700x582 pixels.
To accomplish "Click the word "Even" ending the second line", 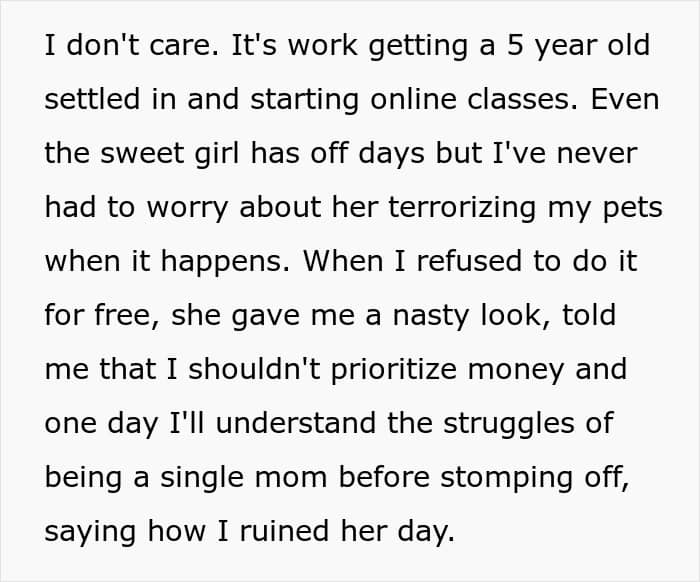I will click(x=625, y=99).
